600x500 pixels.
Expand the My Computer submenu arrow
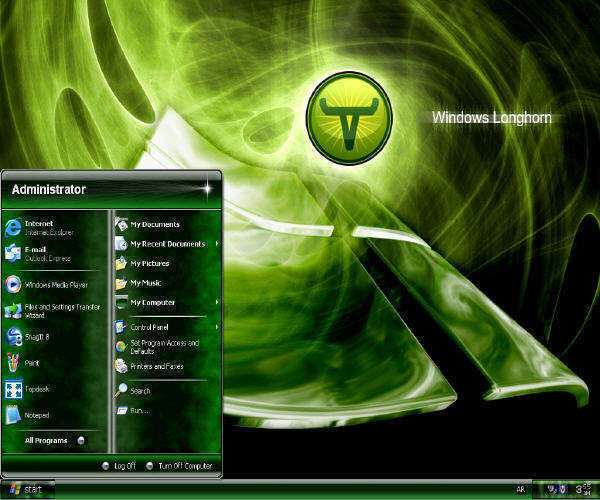(217, 302)
